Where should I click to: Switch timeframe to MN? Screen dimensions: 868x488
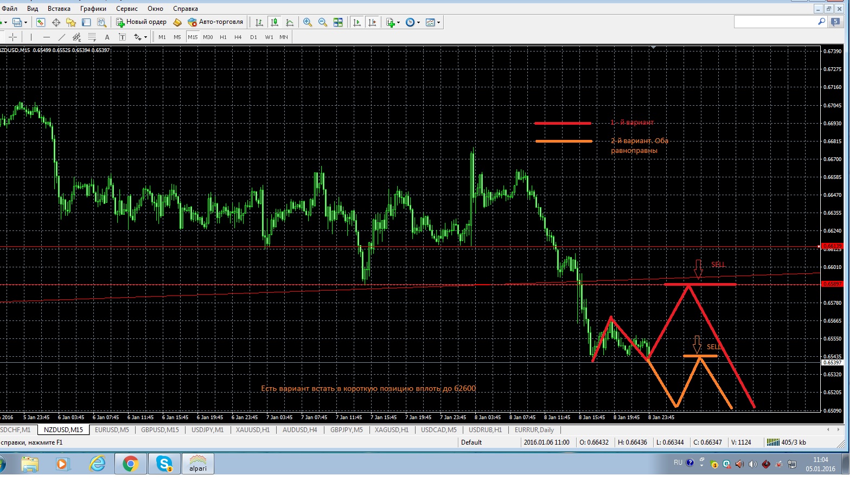[x=284, y=37]
